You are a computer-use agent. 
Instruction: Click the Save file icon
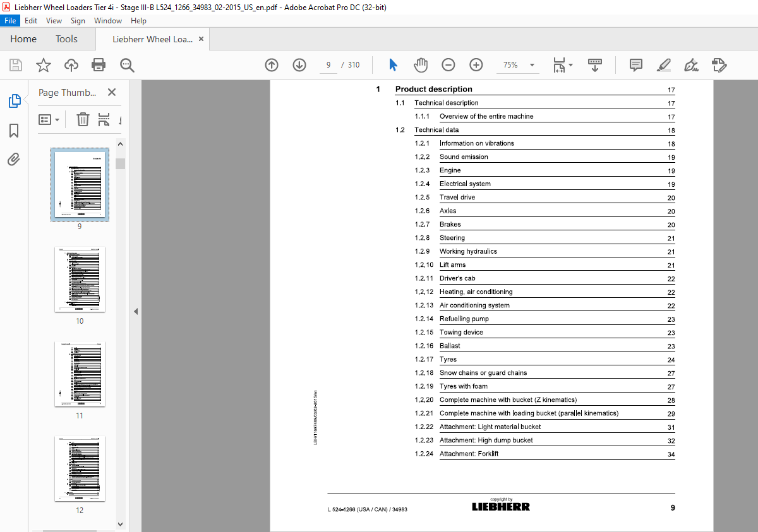pyautogui.click(x=16, y=64)
